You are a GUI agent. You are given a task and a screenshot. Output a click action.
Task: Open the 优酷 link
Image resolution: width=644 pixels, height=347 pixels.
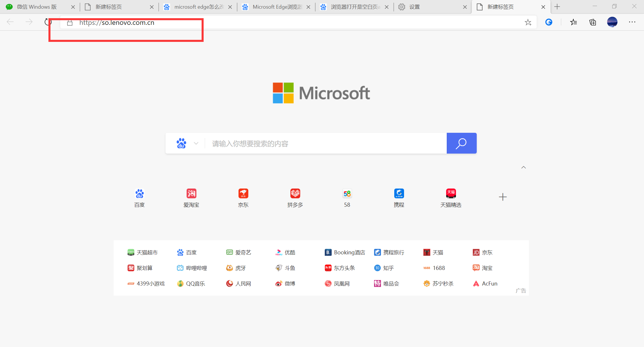[285, 253]
